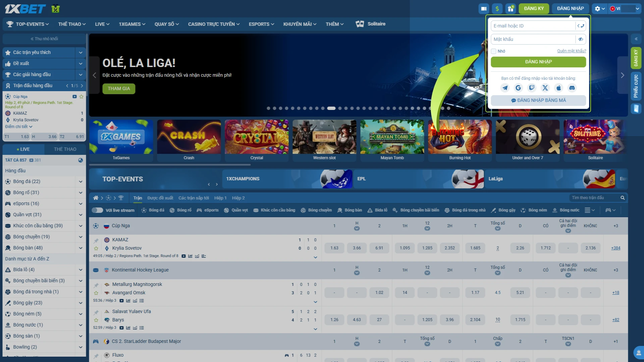Viewport: 644px width, 362px height.
Task: Follow the Quên mật khẩu? link
Action: (x=572, y=51)
